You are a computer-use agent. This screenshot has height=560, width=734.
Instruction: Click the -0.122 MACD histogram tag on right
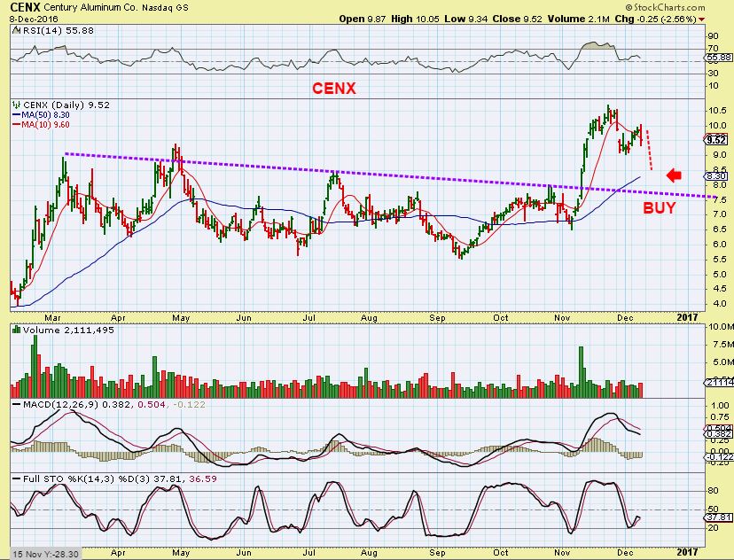coord(719,456)
